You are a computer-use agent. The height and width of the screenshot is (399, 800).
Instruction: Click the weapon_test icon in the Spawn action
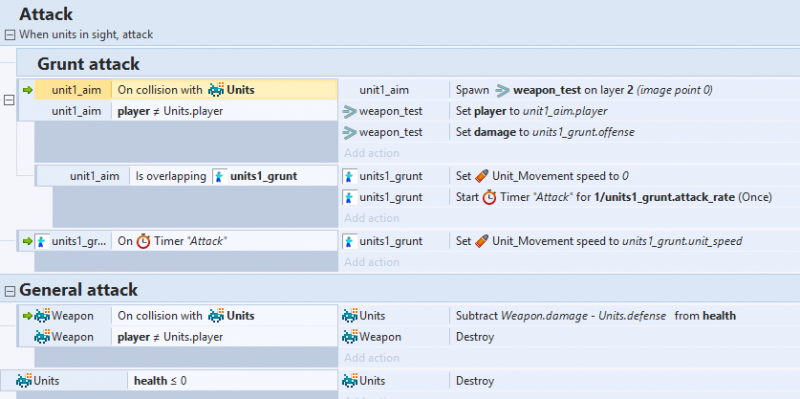(x=502, y=90)
